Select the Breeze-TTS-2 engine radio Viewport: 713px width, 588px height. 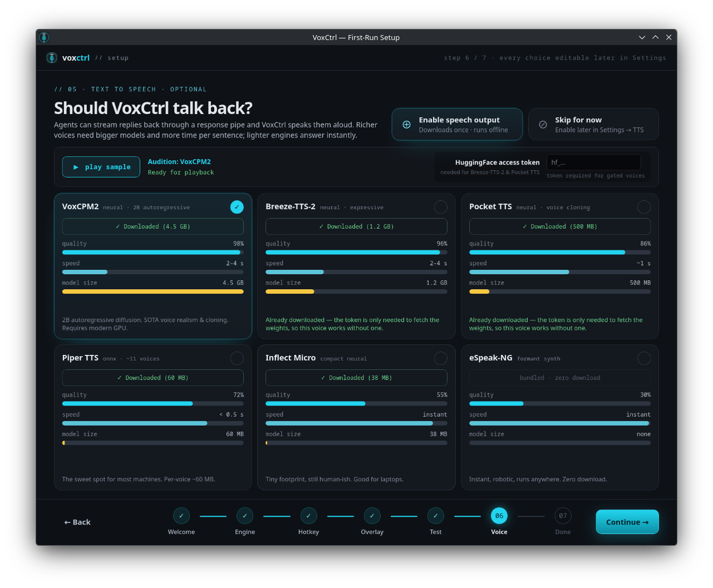click(441, 207)
